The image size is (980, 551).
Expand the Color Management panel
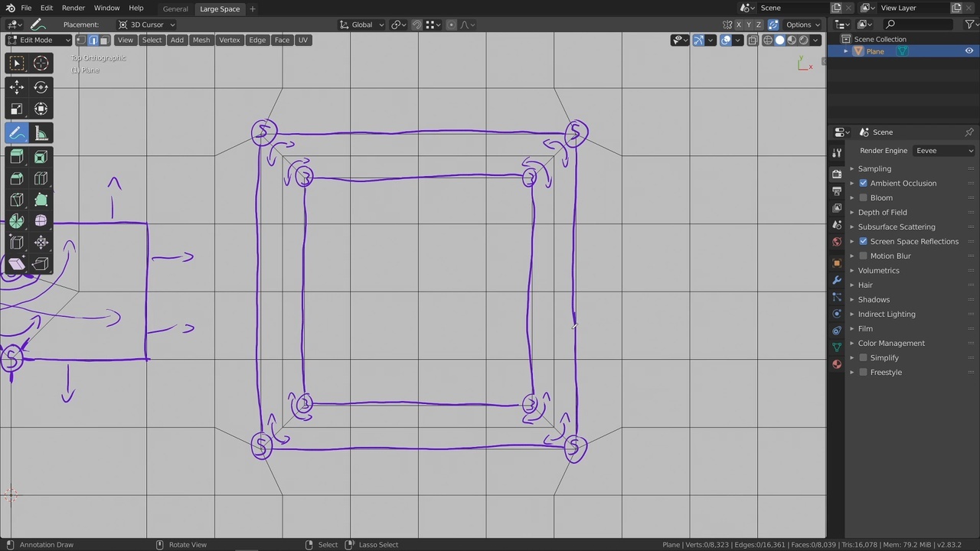pos(891,343)
